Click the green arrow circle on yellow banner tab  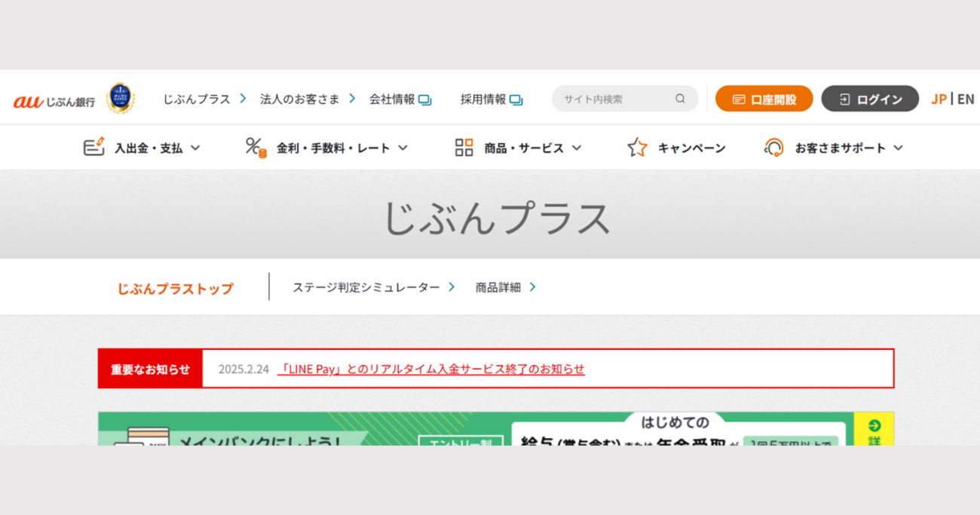(874, 425)
